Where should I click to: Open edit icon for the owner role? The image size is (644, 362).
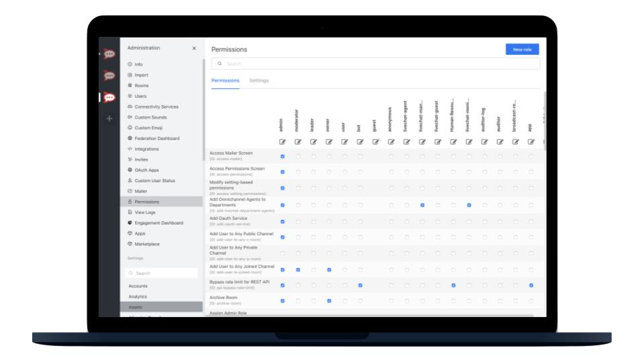pos(329,141)
